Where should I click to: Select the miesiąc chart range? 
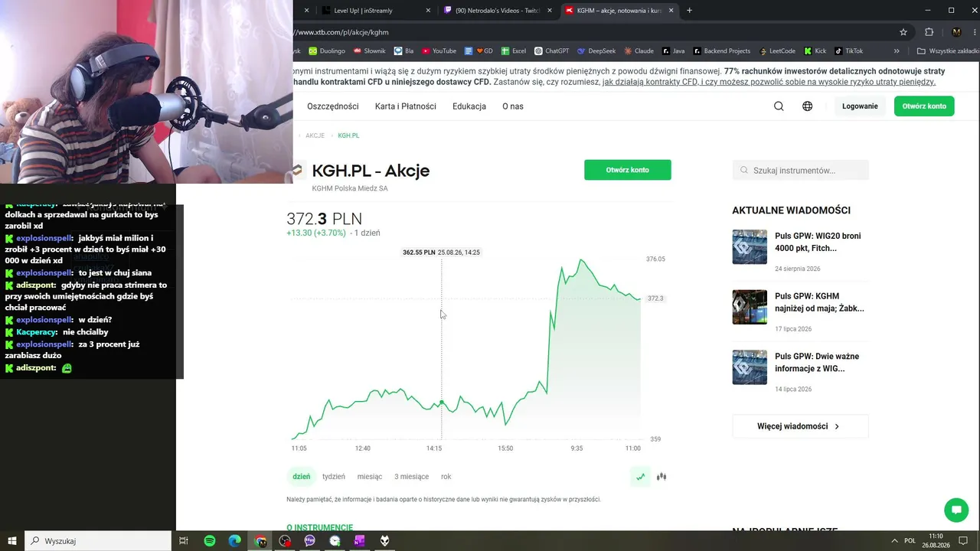370,477
